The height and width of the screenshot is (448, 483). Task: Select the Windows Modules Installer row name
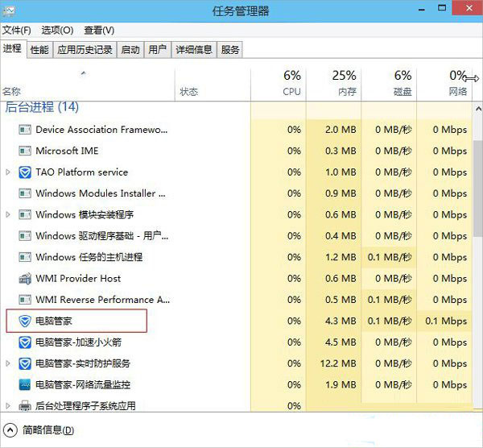tap(101, 193)
